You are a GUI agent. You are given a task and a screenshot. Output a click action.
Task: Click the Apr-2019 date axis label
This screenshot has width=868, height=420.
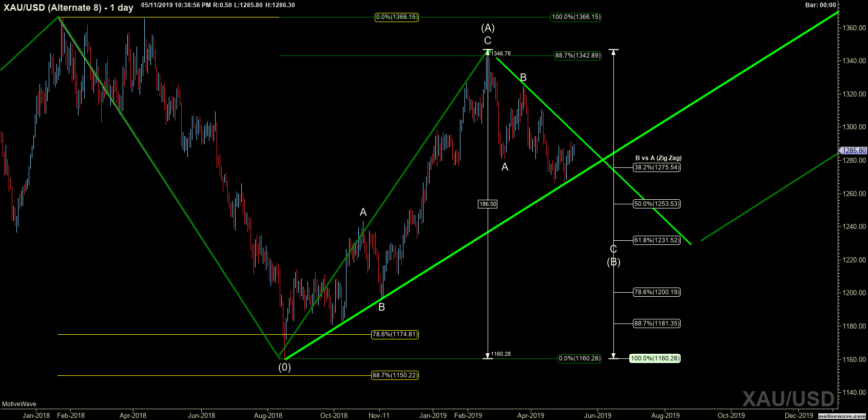530,415
